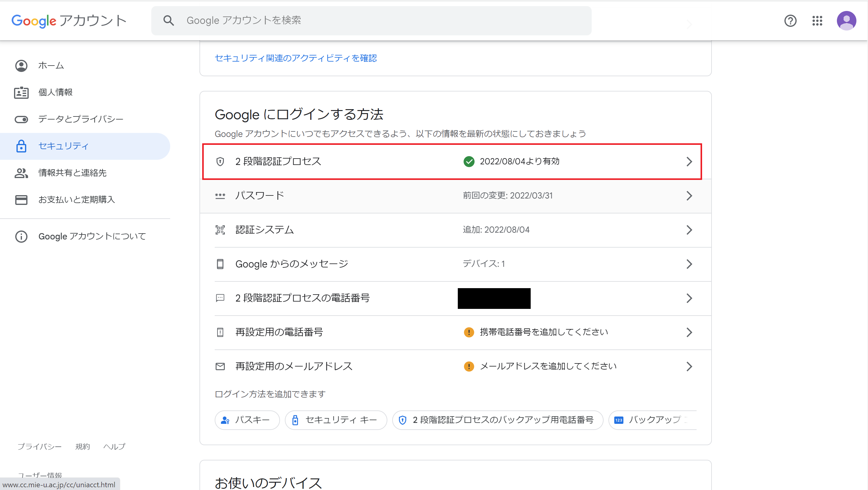The height and width of the screenshot is (490, 868).
Task: Add 2 段階認証プロセスのバックアップ用電話番号
Action: (498, 420)
